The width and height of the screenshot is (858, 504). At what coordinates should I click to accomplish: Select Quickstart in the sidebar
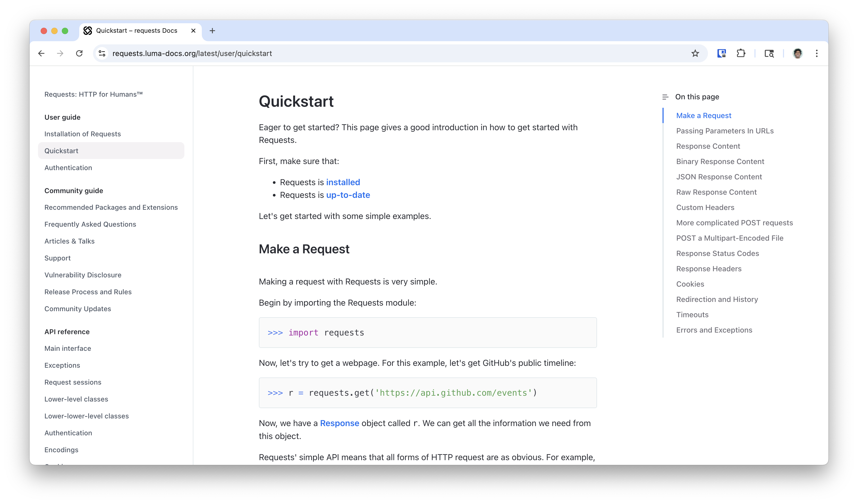(x=111, y=151)
